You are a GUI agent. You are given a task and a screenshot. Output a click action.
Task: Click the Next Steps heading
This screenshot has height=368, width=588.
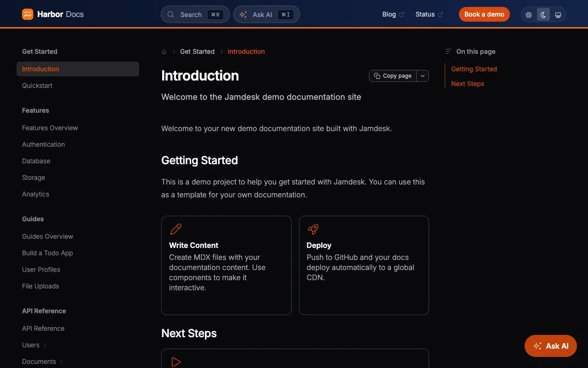coord(189,333)
